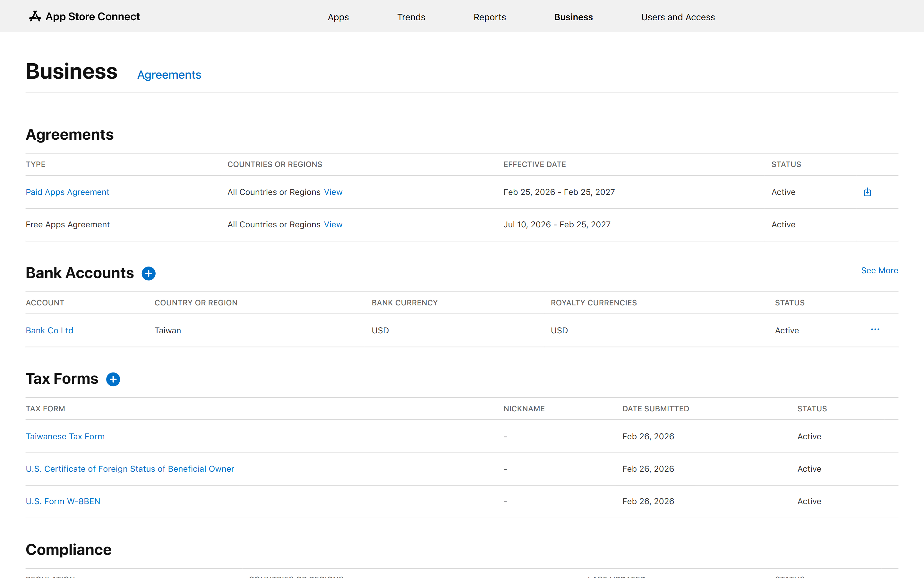Viewport: 924px width, 578px height.
Task: Open the Bank Co Ltd account
Action: pos(50,331)
